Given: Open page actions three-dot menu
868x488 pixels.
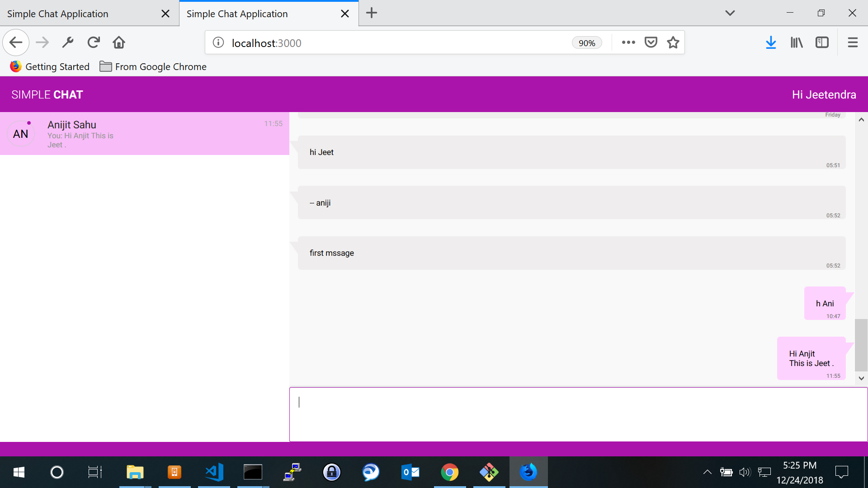Looking at the screenshot, I should point(628,42).
